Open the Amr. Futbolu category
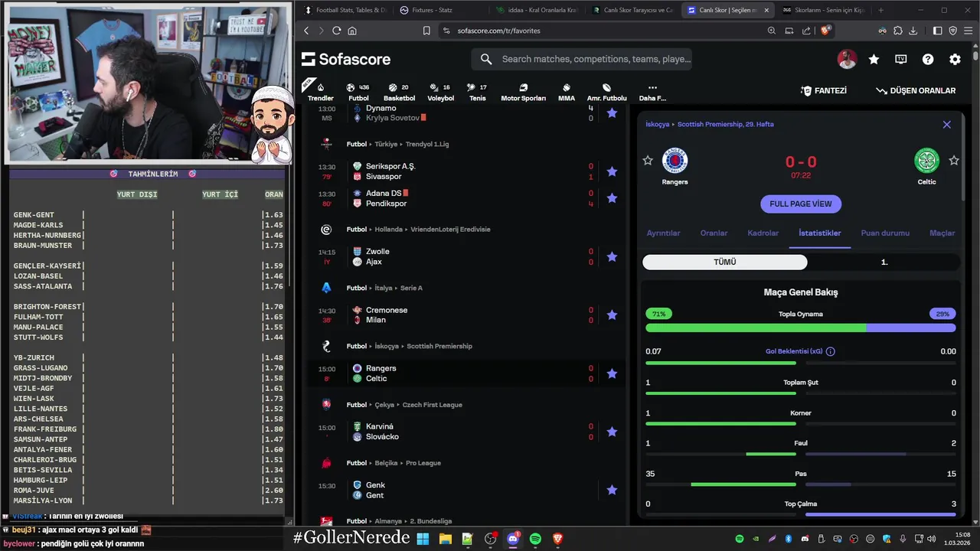 [x=606, y=93]
